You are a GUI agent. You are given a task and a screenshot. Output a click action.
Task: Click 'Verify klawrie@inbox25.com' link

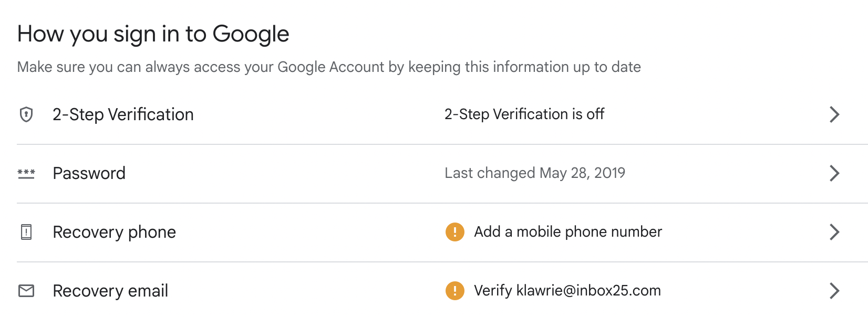pyautogui.click(x=567, y=291)
